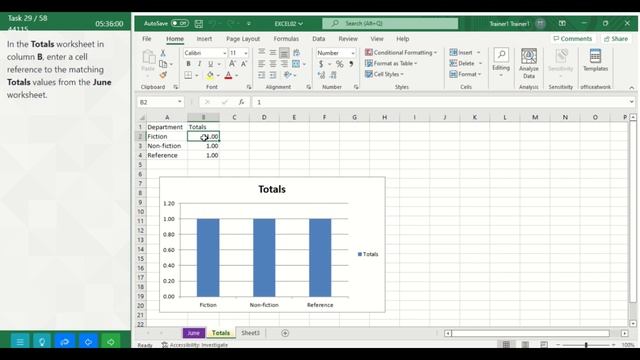Click the Fill Color bucket
640x360 pixels.
[210, 75]
